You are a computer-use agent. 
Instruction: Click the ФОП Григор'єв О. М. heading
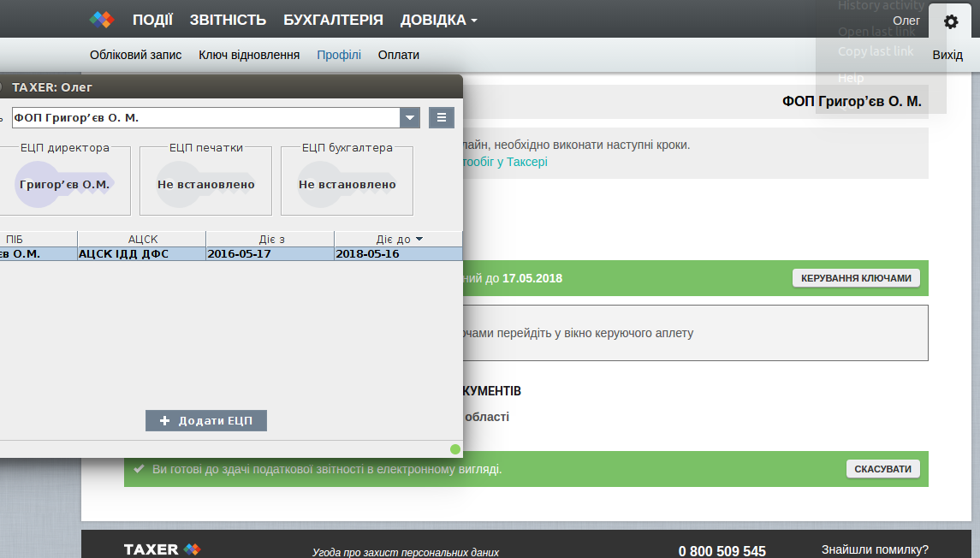pos(852,101)
